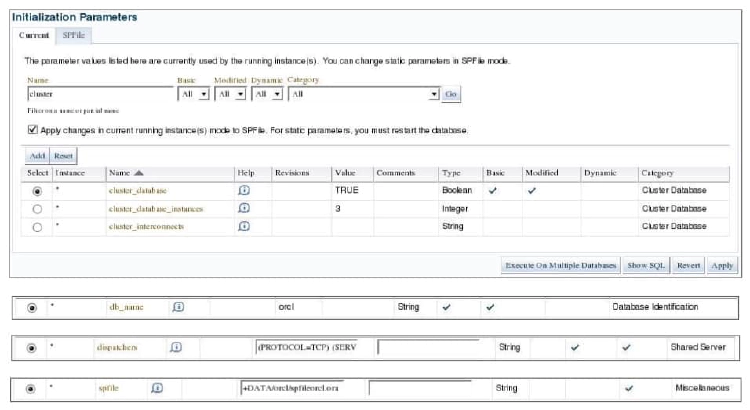Click the Revisions column header

coord(292,173)
